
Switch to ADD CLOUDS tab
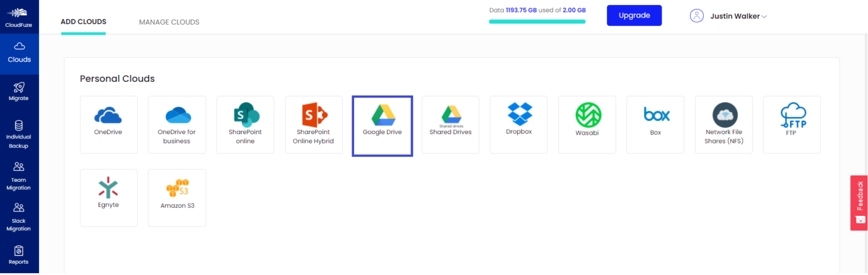point(84,22)
